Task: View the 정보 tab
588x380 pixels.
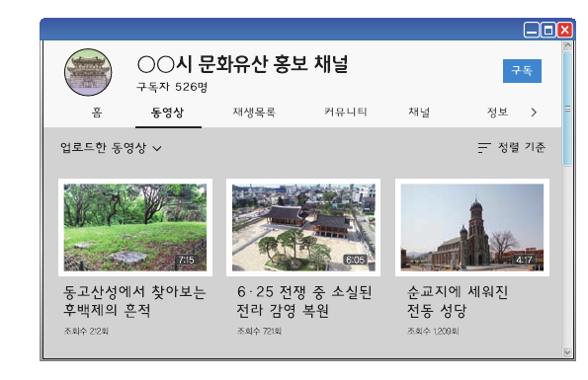Action: click(x=497, y=112)
